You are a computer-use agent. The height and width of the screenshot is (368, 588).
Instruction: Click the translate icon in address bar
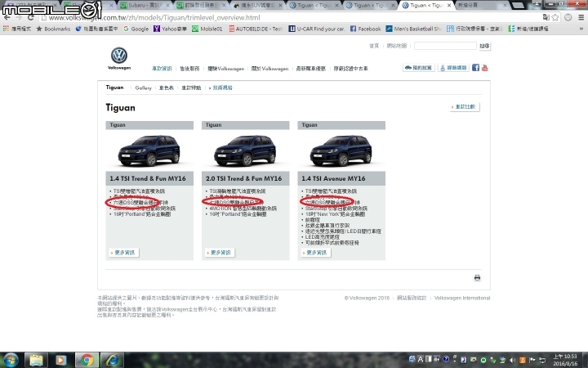546,17
